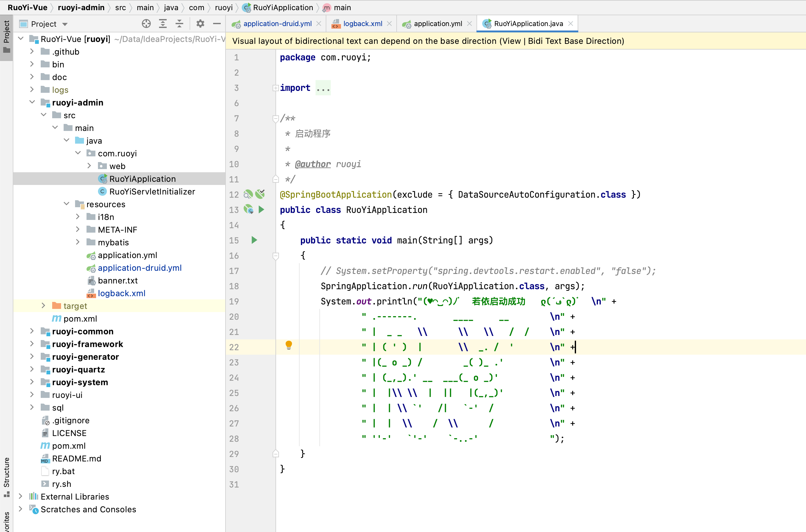
Task: Click RuoYiApplication breadcrumb item
Action: [283, 7]
